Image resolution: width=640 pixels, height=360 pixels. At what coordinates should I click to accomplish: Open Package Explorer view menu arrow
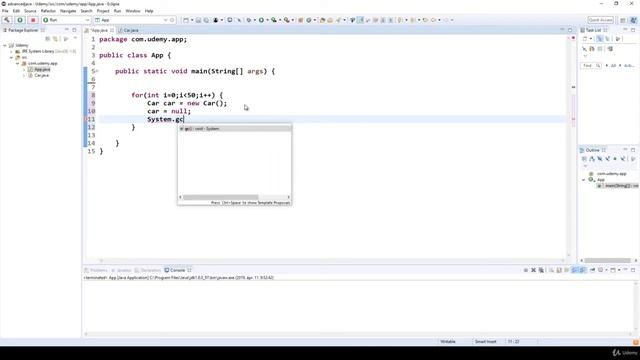[x=75, y=38]
